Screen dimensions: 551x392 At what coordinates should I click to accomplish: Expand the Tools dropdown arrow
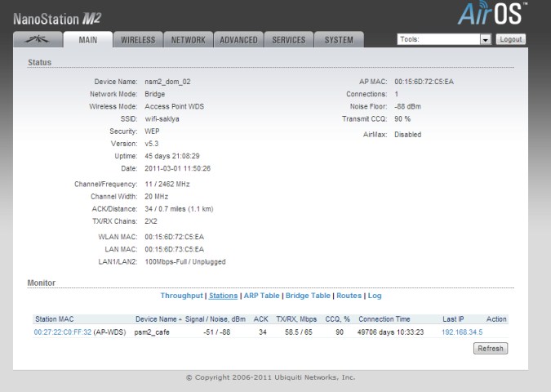click(x=485, y=39)
